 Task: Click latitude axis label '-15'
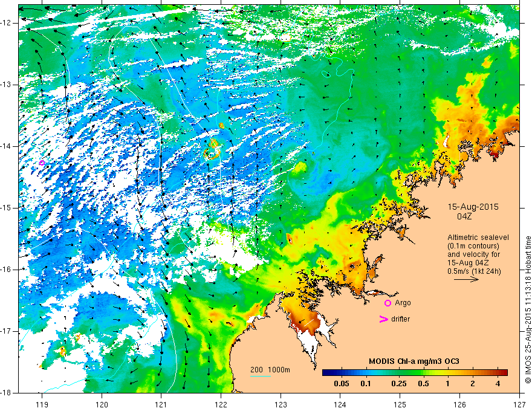pyautogui.click(x=7, y=208)
